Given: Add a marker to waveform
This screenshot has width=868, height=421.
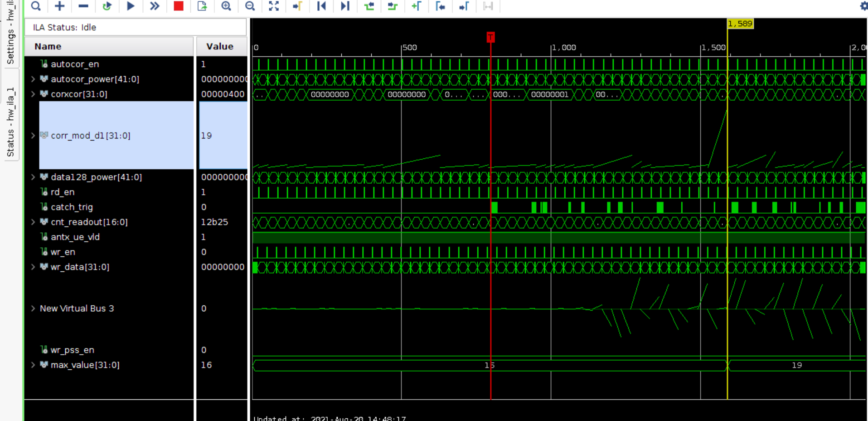Looking at the screenshot, I should [x=417, y=6].
